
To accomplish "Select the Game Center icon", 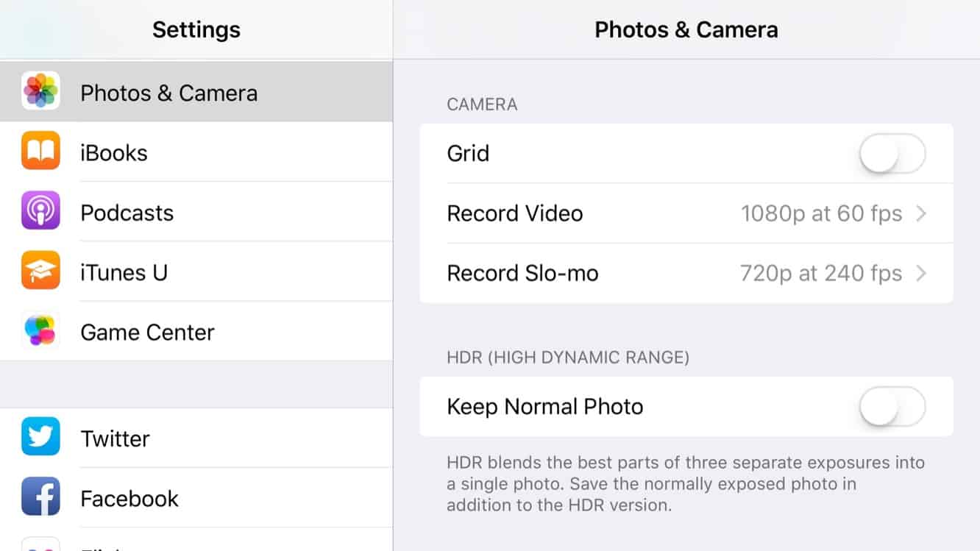I will (x=40, y=331).
